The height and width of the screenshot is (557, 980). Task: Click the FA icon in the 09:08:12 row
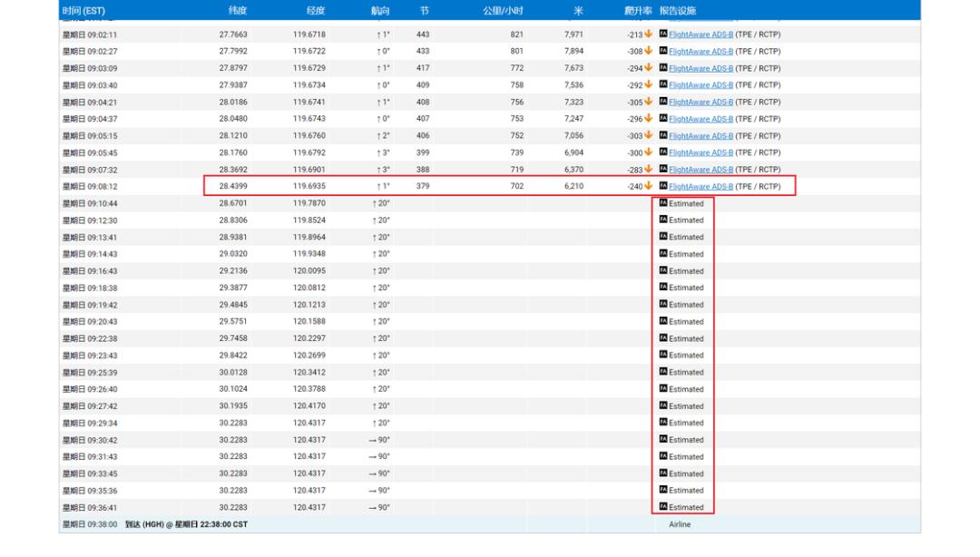click(x=663, y=186)
